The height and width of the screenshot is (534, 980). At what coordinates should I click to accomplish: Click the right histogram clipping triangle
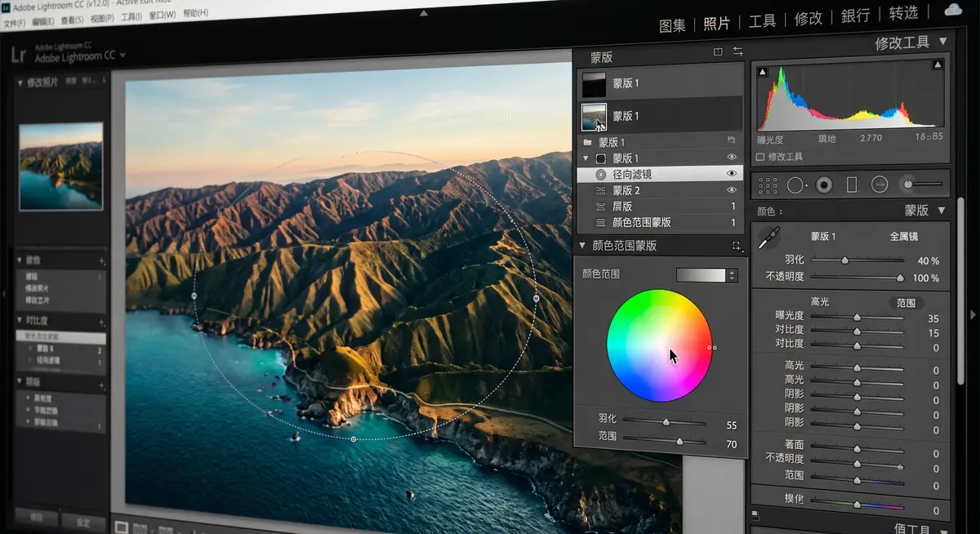pos(938,65)
